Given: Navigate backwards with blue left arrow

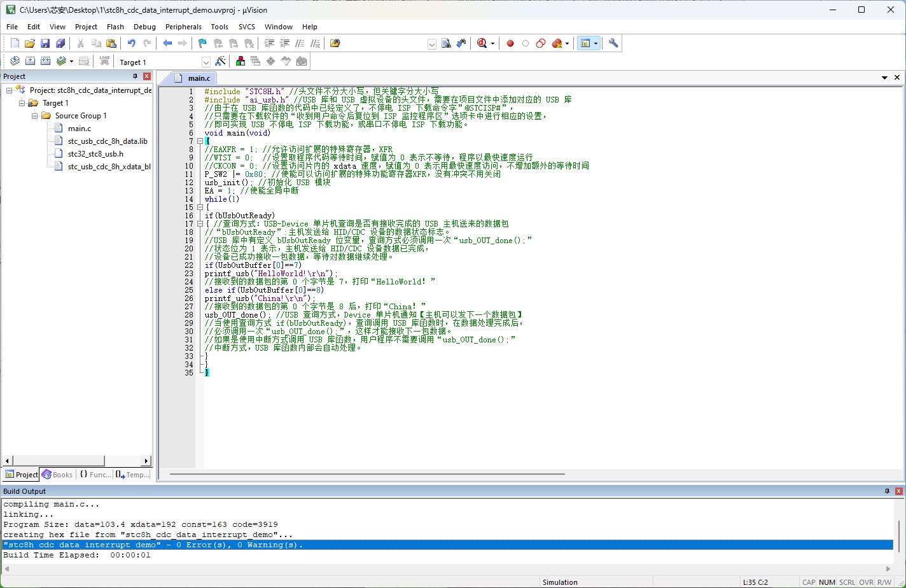Looking at the screenshot, I should coord(167,43).
